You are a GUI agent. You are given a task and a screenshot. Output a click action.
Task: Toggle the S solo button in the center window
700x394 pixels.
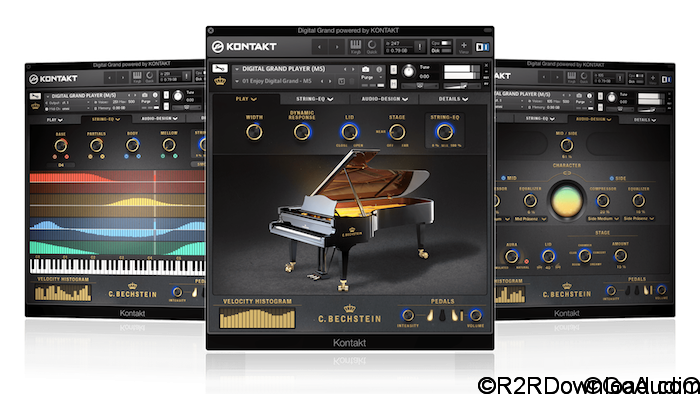393,69
